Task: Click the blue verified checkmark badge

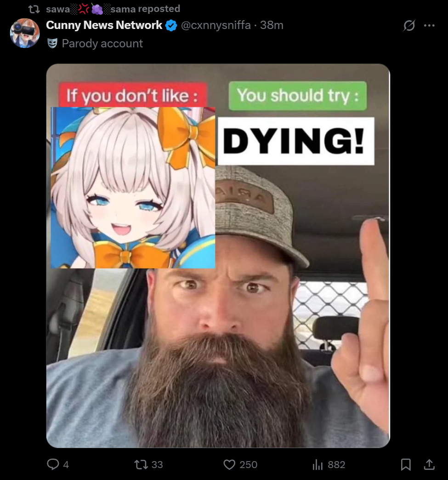Action: pos(171,25)
